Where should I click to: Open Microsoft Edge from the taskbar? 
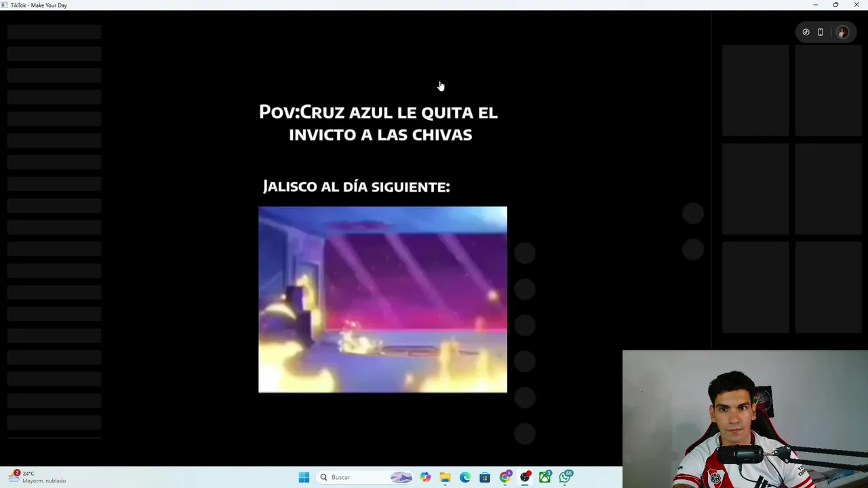coord(465,477)
